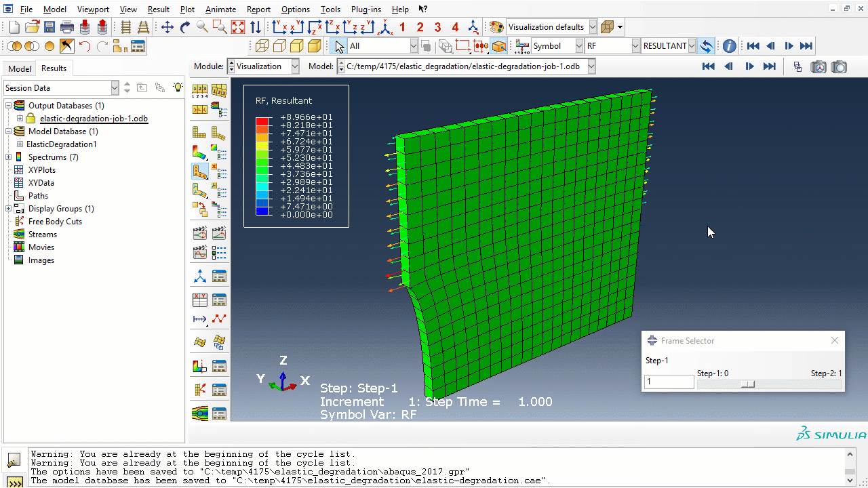Toggle filled render style
The height and width of the screenshot is (488, 868).
297,46
